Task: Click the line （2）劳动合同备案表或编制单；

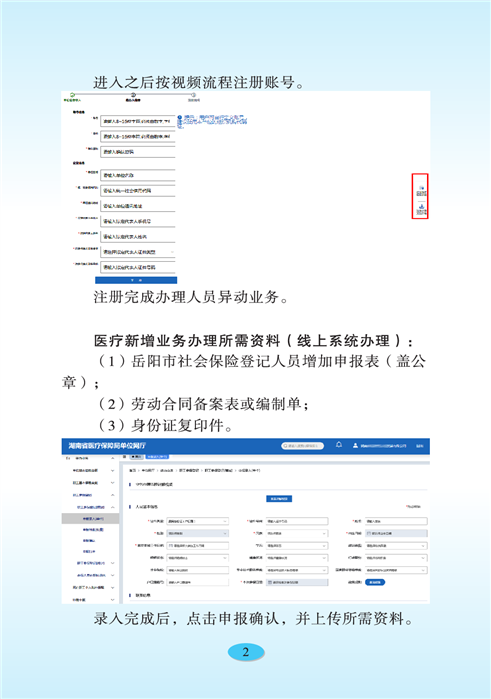Action: [203, 404]
